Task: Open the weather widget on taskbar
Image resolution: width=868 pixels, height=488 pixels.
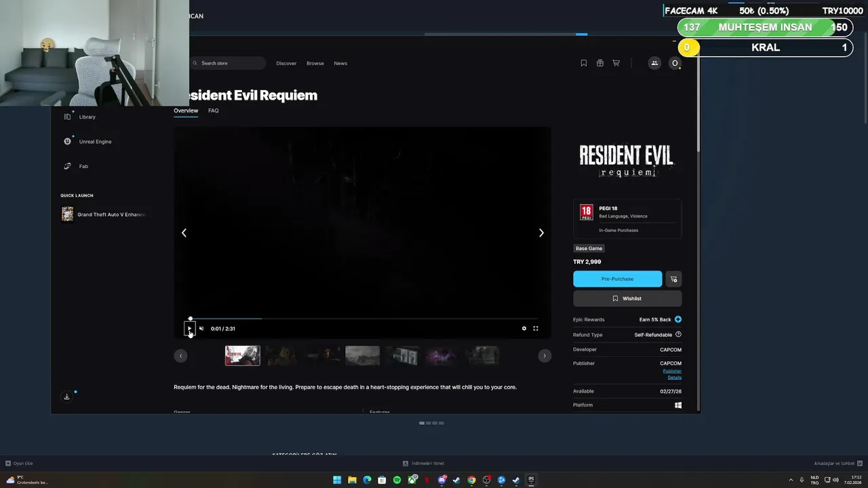Action: point(27,480)
